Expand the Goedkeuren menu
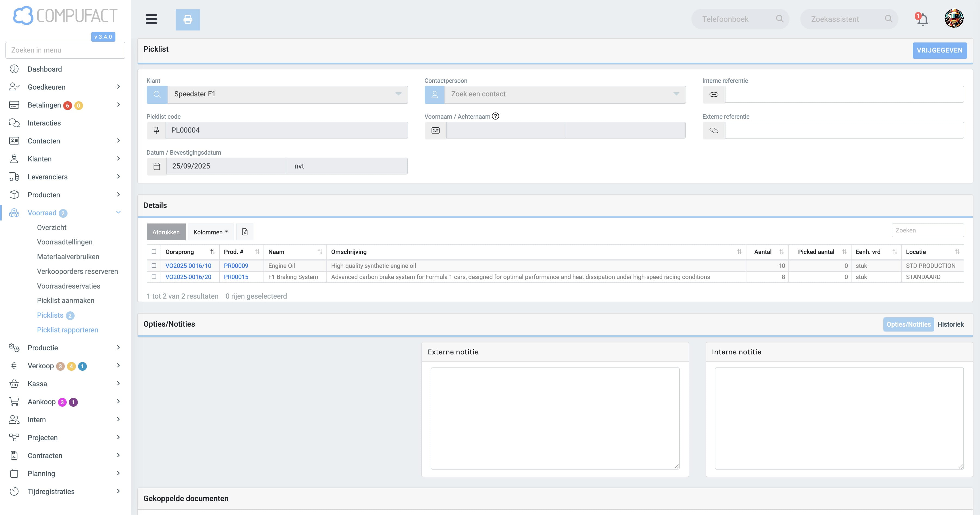 (x=118, y=87)
